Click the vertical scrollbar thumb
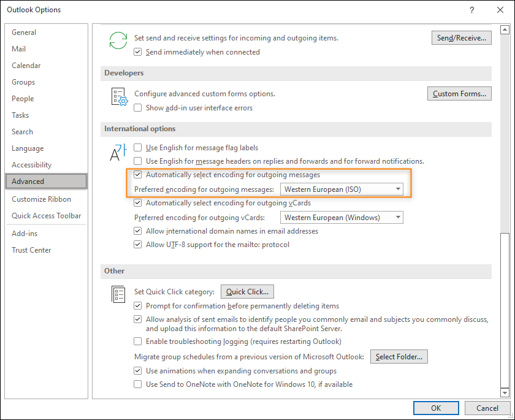Image resolution: width=515 pixels, height=420 pixels. pyautogui.click(x=505, y=310)
